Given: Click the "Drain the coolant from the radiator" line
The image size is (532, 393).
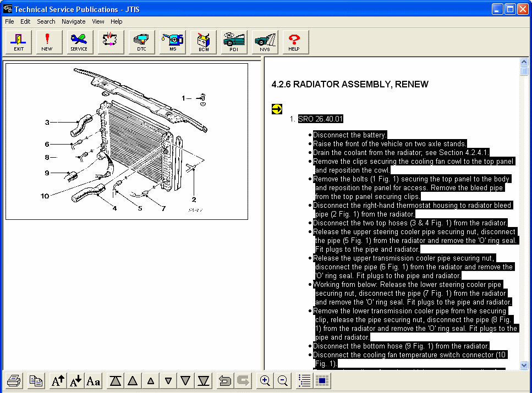Looking at the screenshot, I should coord(401,153).
